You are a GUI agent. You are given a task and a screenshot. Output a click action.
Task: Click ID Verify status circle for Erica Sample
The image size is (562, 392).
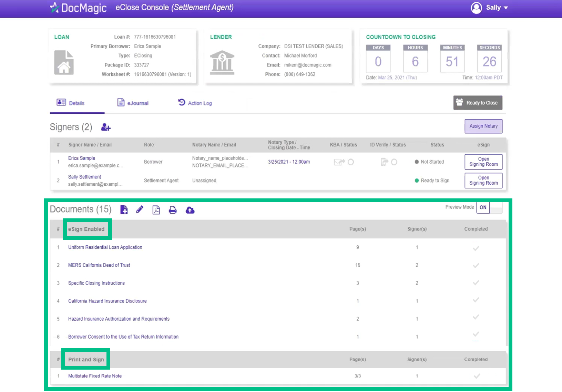pos(394,162)
